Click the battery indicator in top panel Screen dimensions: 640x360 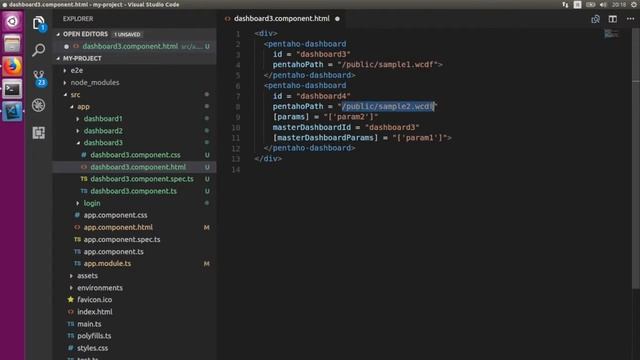(590, 4)
